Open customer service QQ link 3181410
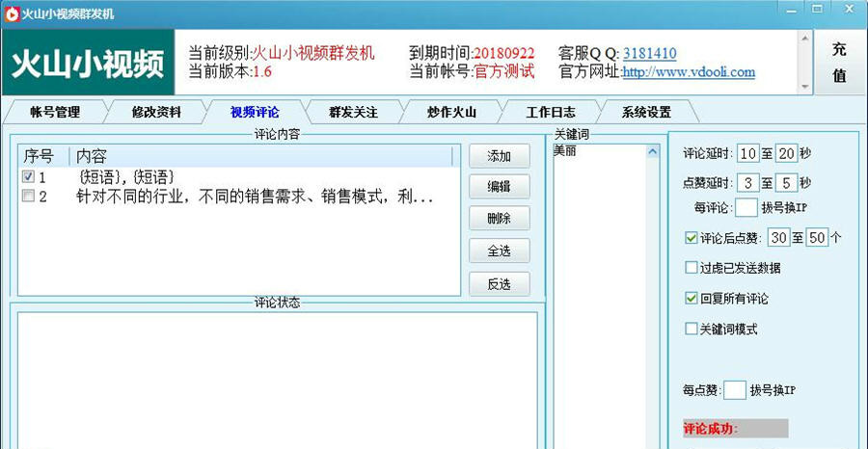 tap(649, 54)
